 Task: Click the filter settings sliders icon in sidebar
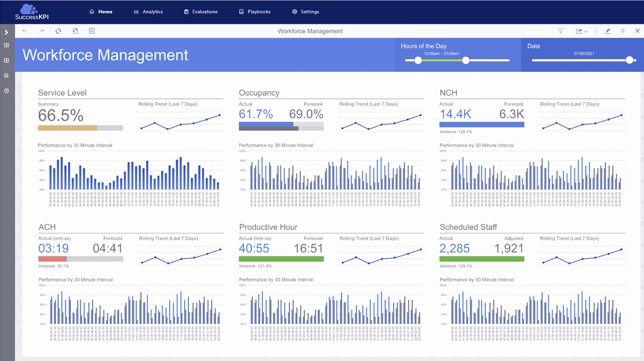(x=6, y=75)
